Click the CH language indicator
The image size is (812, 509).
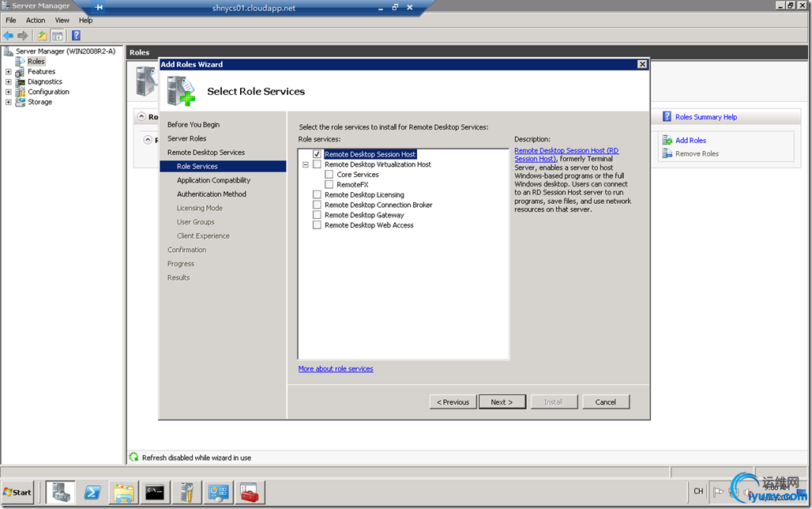[x=698, y=491]
